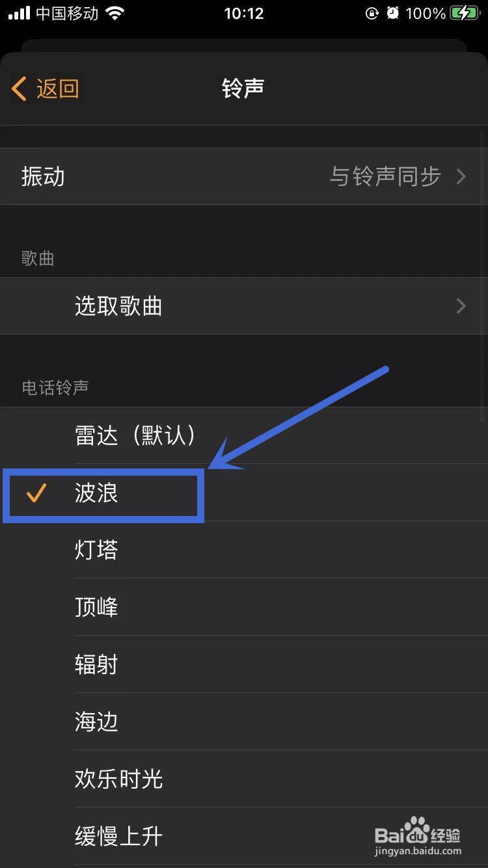The width and height of the screenshot is (488, 868).
Task: Tap the alarm clock status icon
Action: 392,13
